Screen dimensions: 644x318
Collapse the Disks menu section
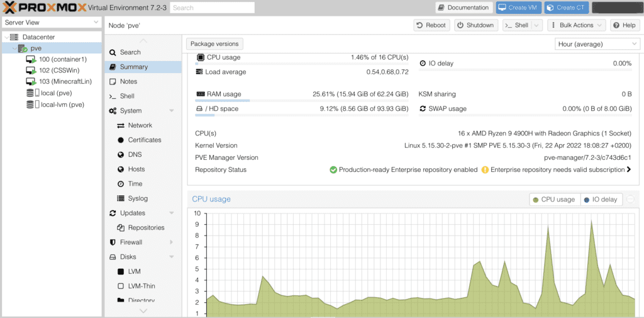point(172,257)
